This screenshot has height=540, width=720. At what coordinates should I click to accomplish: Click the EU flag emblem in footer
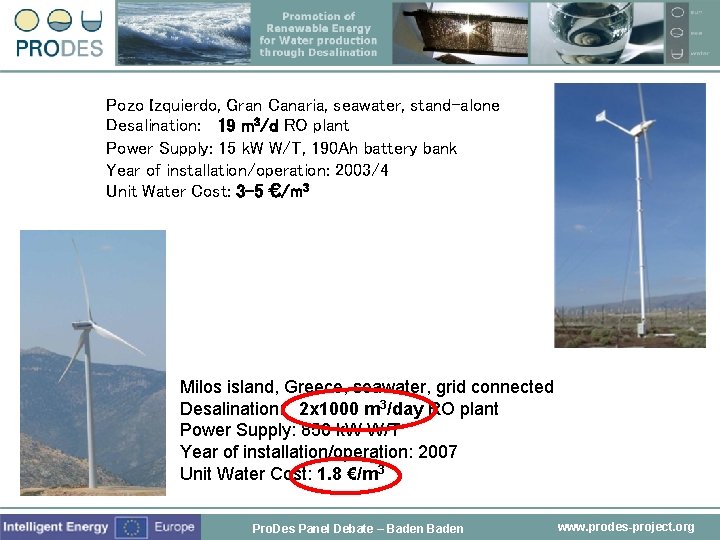click(x=131, y=527)
